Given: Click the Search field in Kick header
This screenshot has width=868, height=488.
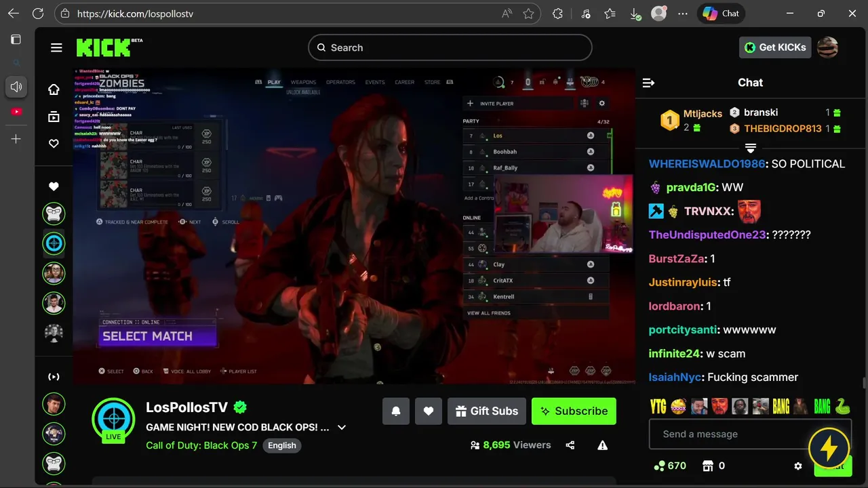Looking at the screenshot, I should click(450, 47).
